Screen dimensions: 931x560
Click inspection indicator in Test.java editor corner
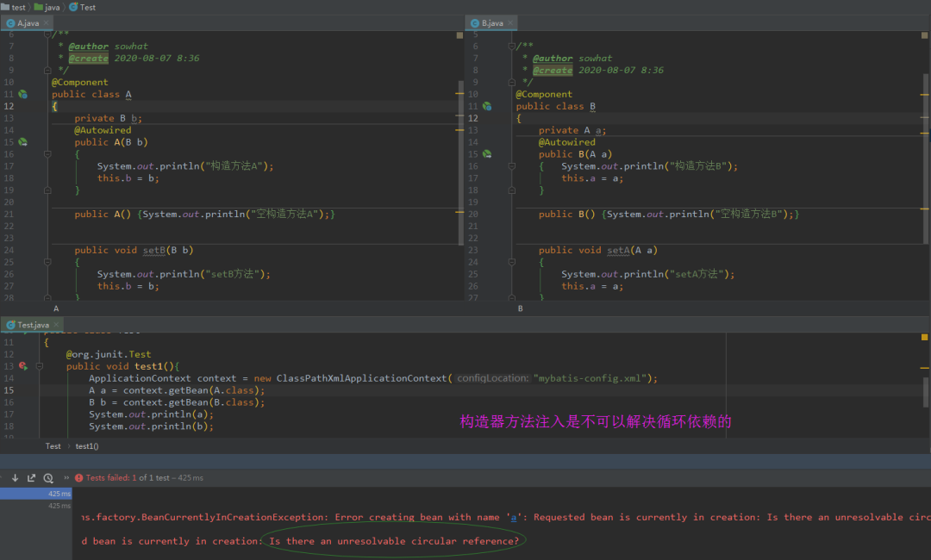(x=924, y=337)
